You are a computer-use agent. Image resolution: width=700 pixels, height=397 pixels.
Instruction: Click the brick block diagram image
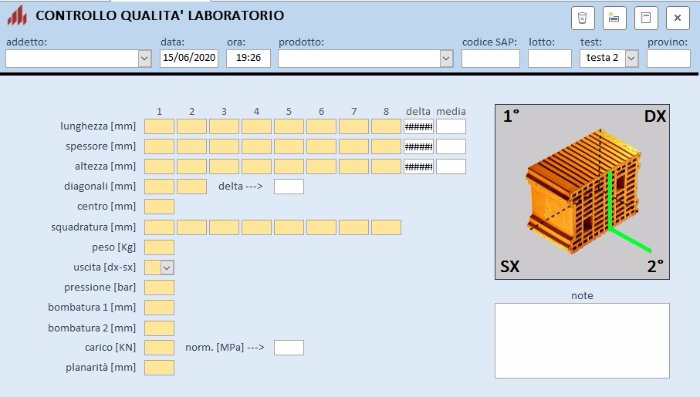582,192
